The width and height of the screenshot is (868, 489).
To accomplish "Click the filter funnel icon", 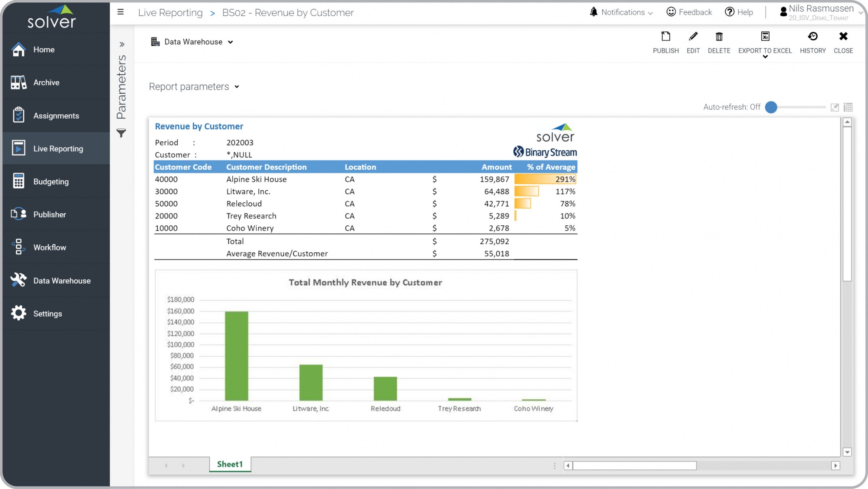I will (x=121, y=133).
